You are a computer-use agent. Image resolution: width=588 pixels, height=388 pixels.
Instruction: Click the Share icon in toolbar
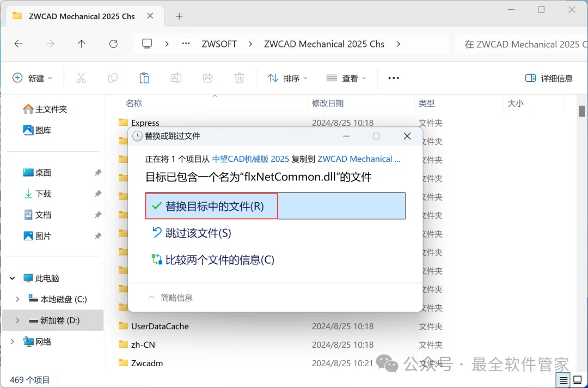click(x=207, y=78)
